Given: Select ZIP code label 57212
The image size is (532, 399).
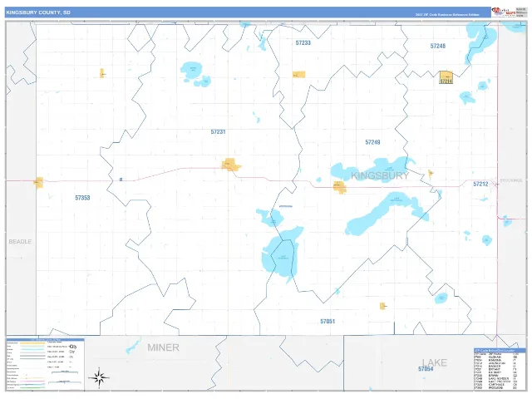Looking at the screenshot, I should pyautogui.click(x=480, y=184).
